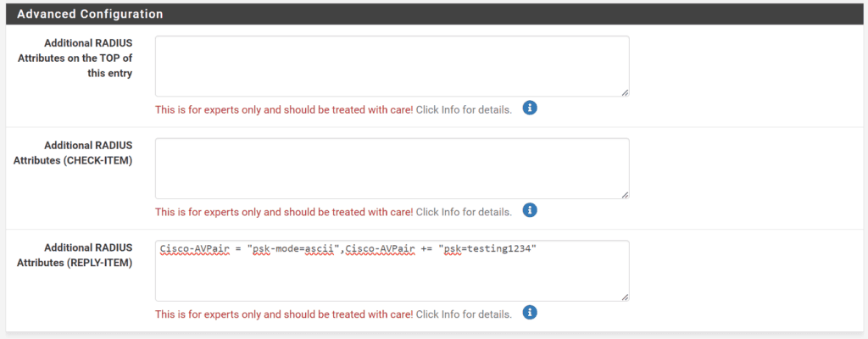Viewport: 868px width, 339px height.
Task: Click red experts-only warning under REPLY-ITEM field
Action: [284, 314]
